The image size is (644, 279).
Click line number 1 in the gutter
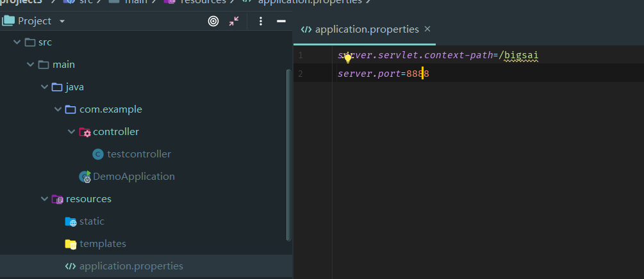[x=301, y=56]
